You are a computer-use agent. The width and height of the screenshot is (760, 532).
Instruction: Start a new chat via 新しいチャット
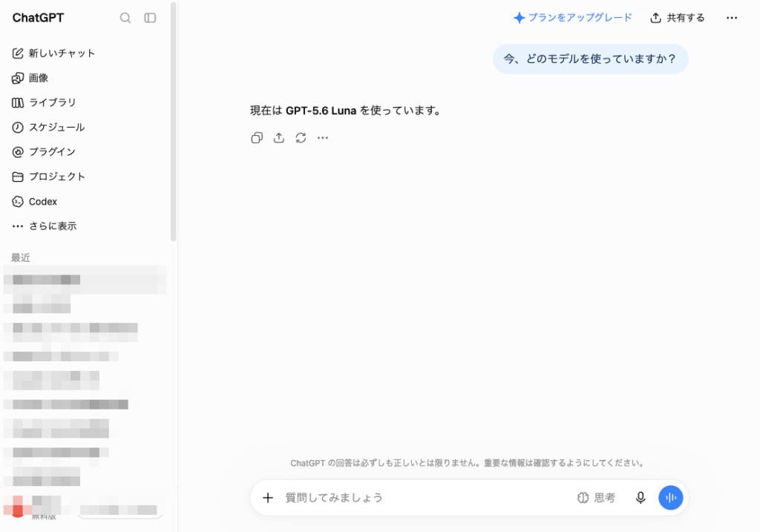(53, 53)
